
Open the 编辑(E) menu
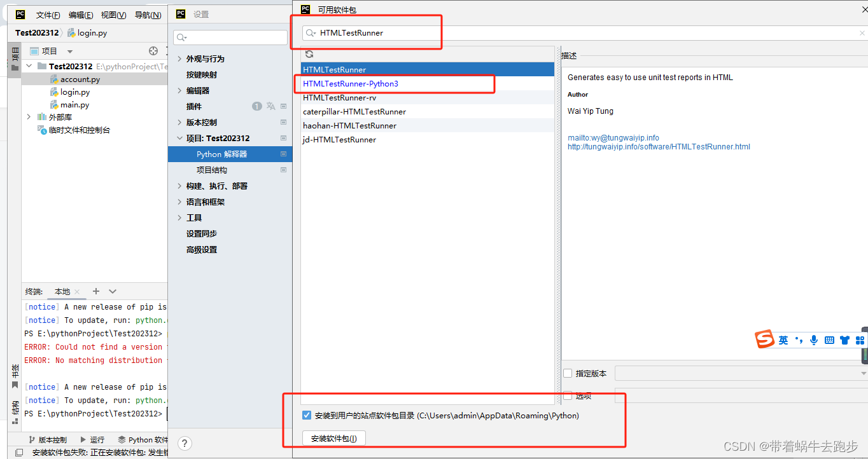click(81, 15)
